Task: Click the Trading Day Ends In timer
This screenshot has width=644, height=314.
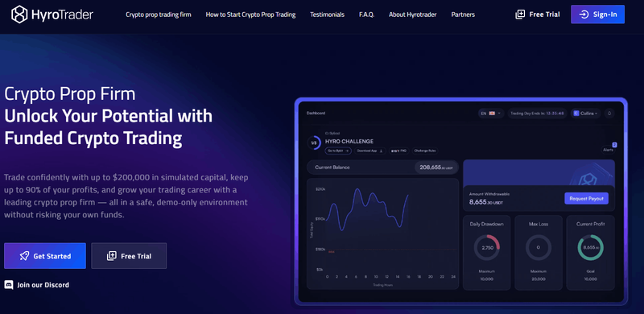Action: click(536, 113)
